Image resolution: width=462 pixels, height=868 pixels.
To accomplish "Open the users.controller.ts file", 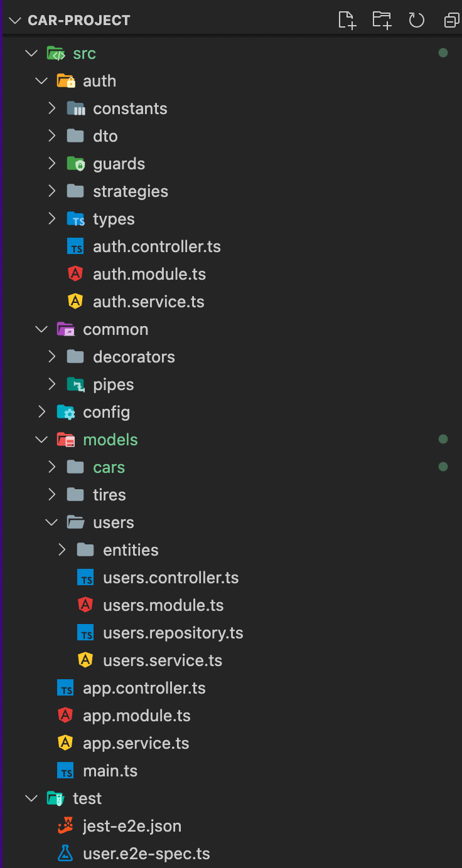I will coord(171,578).
